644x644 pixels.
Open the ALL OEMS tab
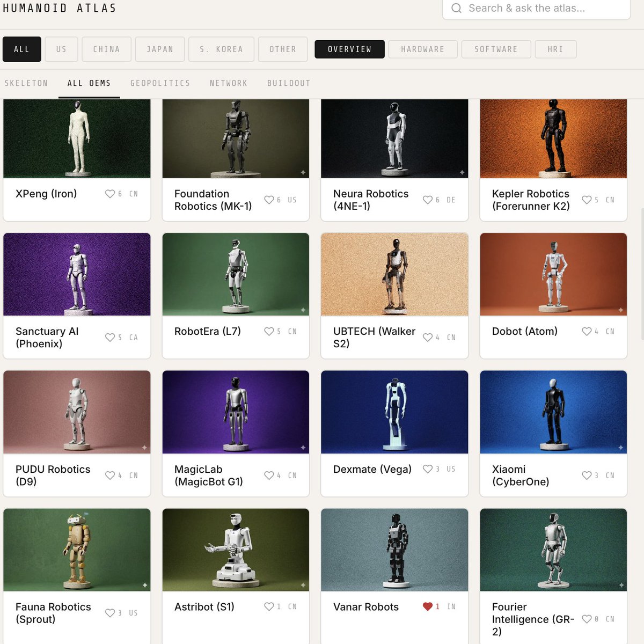click(x=89, y=83)
